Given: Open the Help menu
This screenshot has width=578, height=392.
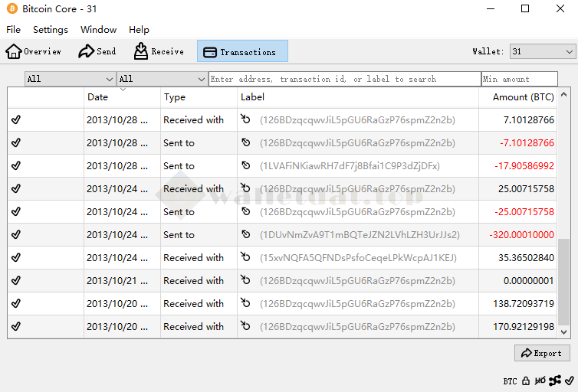Looking at the screenshot, I should (x=139, y=30).
